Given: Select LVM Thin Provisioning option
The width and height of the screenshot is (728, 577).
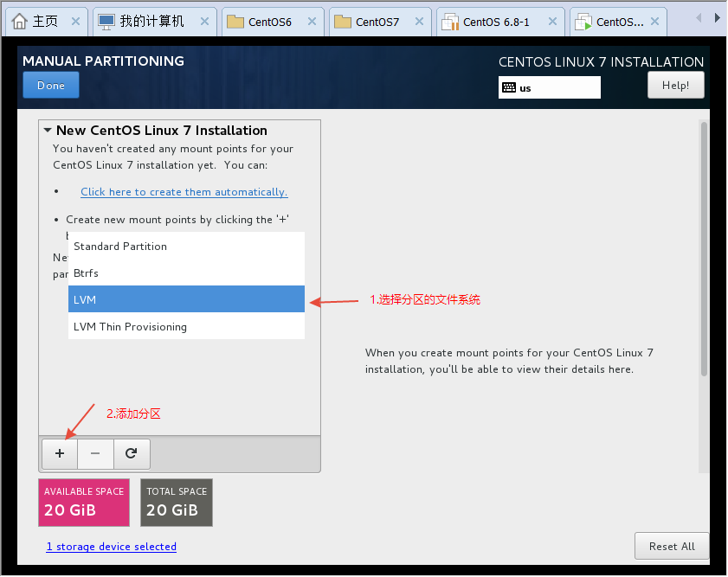Looking at the screenshot, I should point(186,326).
